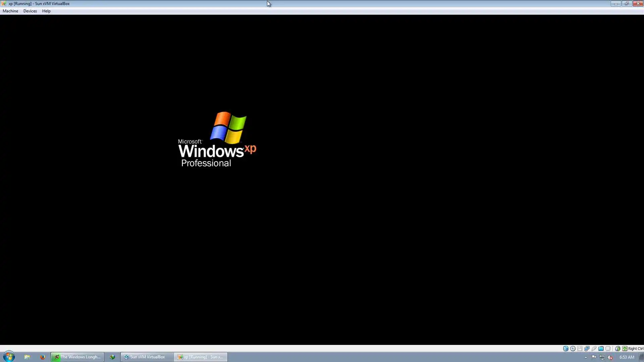Click the floppy disk status icon
The image size is (644, 362).
(x=580, y=349)
